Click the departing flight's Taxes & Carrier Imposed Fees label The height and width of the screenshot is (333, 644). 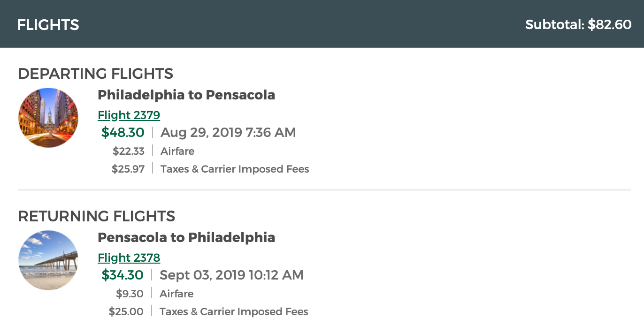235,169
